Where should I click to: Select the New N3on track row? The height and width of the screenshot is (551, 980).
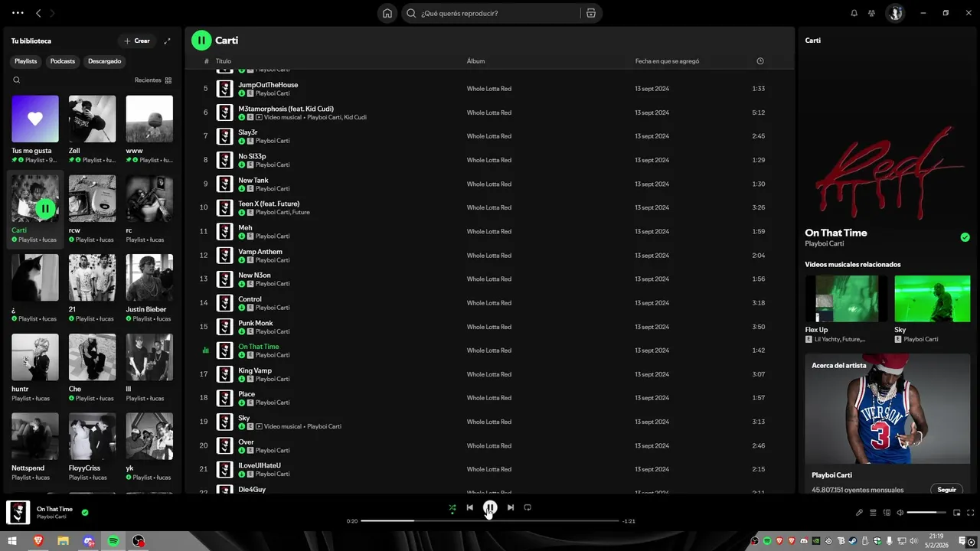489,279
